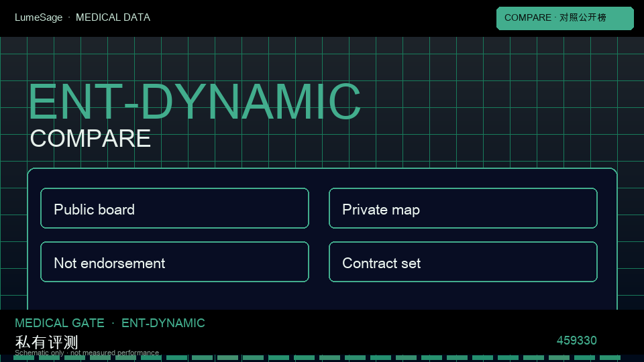Viewport: 644px width, 362px height.
Task: Click the white COMPARE subtitle
Action: pyautogui.click(x=91, y=139)
